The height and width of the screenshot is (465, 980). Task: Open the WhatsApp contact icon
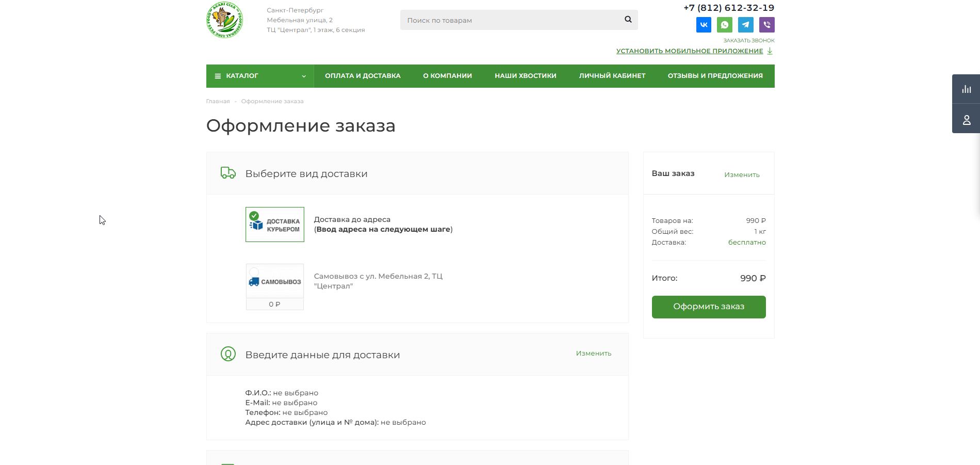click(725, 25)
